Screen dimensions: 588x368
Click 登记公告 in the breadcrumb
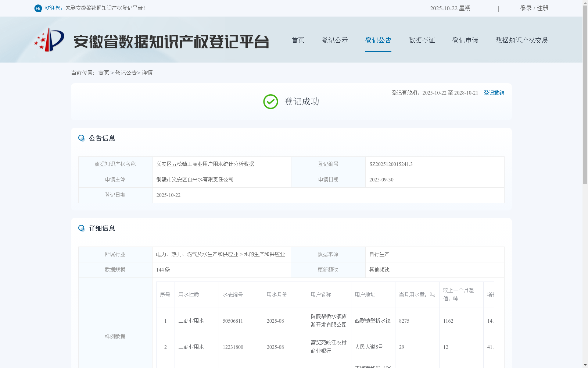[x=126, y=73]
